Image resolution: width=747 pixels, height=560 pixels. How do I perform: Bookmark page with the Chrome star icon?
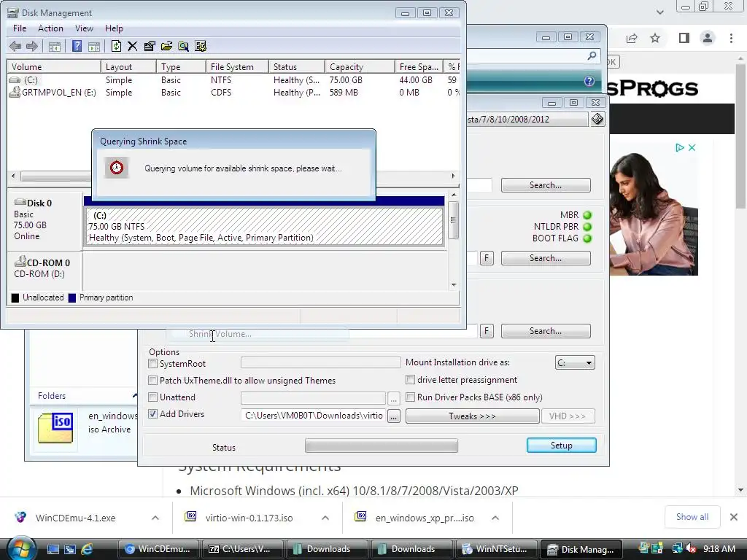pos(655,38)
